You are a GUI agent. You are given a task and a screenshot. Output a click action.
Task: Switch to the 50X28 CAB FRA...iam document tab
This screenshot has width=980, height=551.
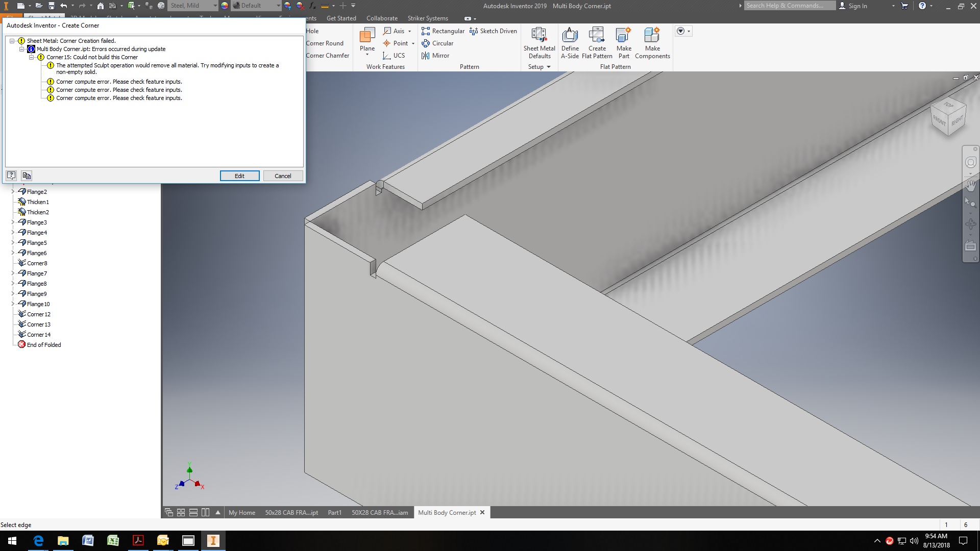tap(379, 513)
